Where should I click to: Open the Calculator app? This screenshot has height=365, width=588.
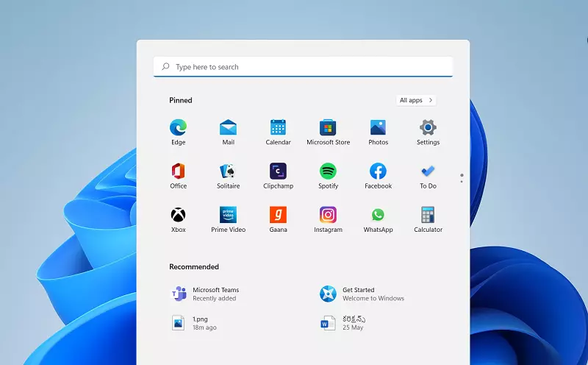[428, 215]
